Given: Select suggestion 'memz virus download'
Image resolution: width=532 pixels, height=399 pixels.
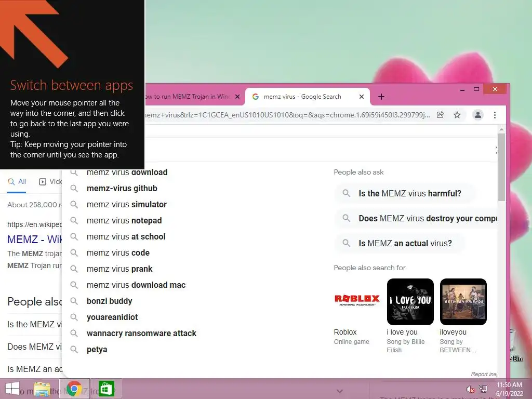Looking at the screenshot, I should pos(127,172).
